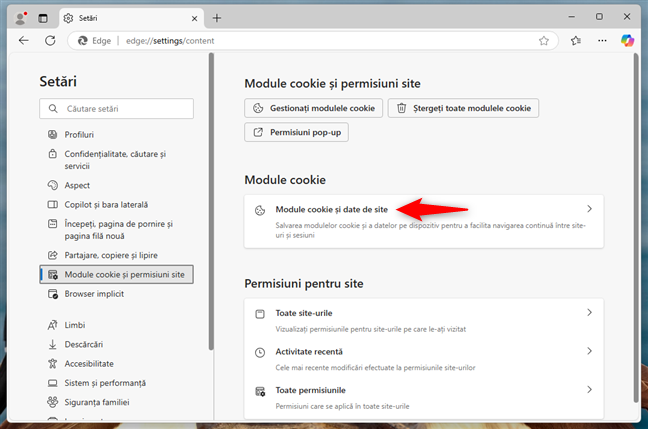Click the main content vertical scrollbar
Image resolution: width=648 pixels, height=429 pixels.
click(636, 227)
